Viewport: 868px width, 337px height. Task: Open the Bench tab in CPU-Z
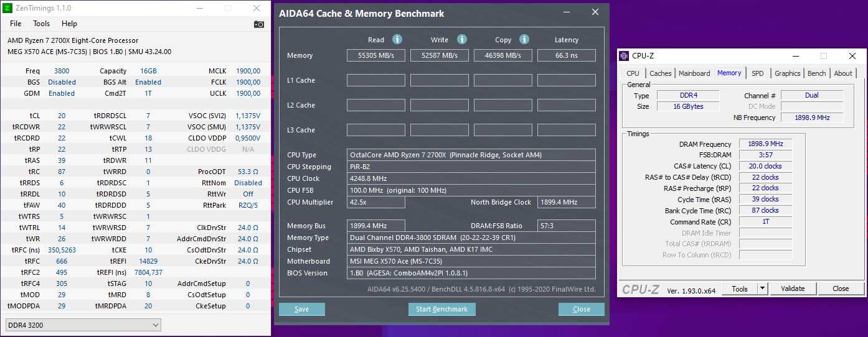[816, 73]
